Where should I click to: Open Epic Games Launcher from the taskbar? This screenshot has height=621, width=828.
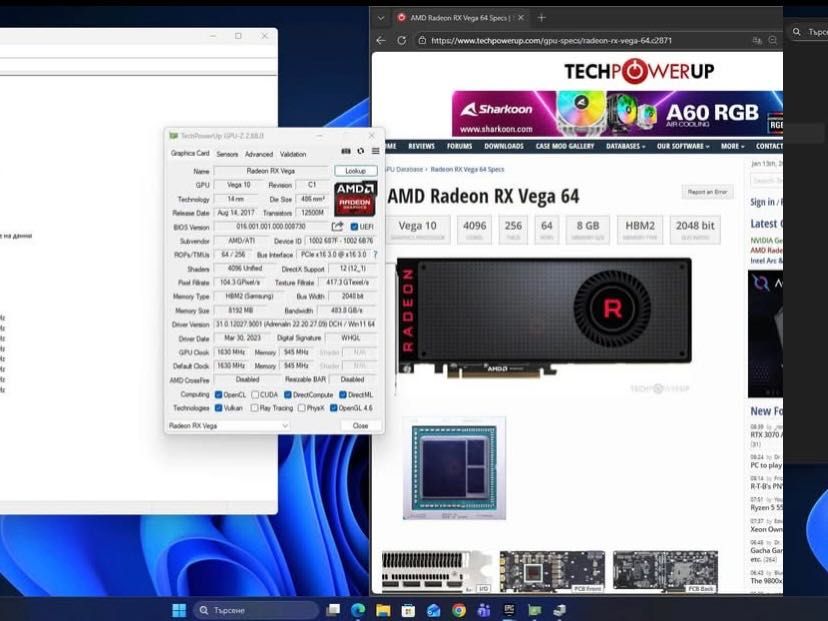[509, 610]
